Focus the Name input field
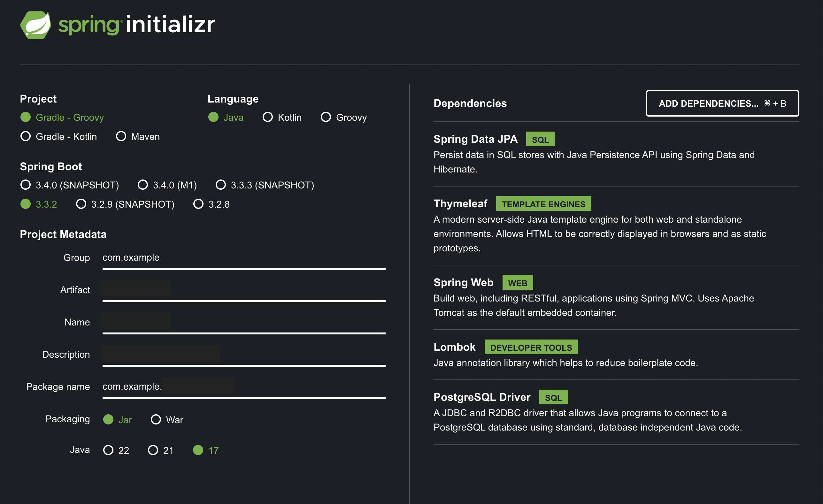The height and width of the screenshot is (504, 823). coord(244,322)
